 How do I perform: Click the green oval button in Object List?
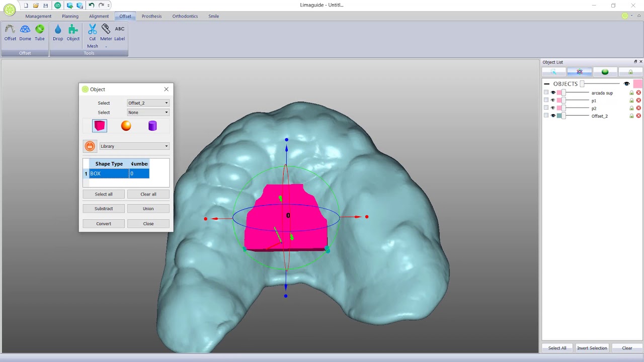pos(605,72)
